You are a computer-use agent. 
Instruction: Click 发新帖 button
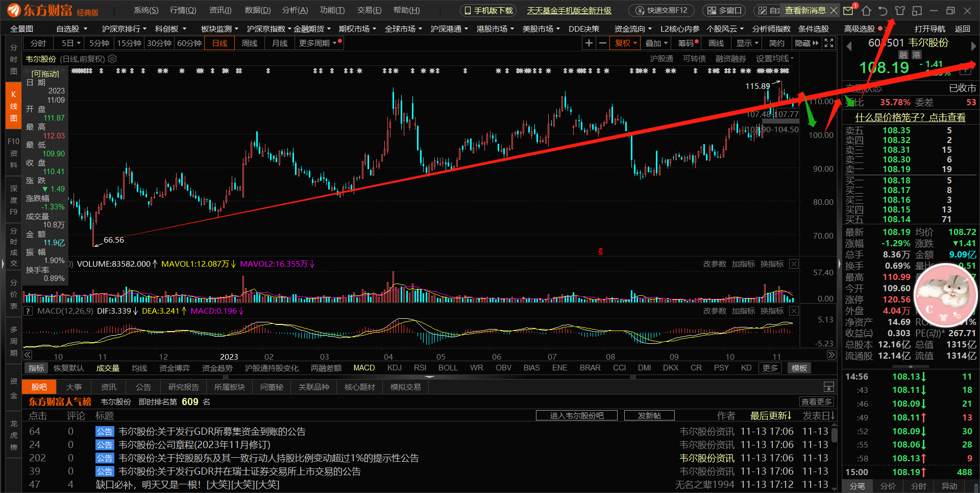649,416
